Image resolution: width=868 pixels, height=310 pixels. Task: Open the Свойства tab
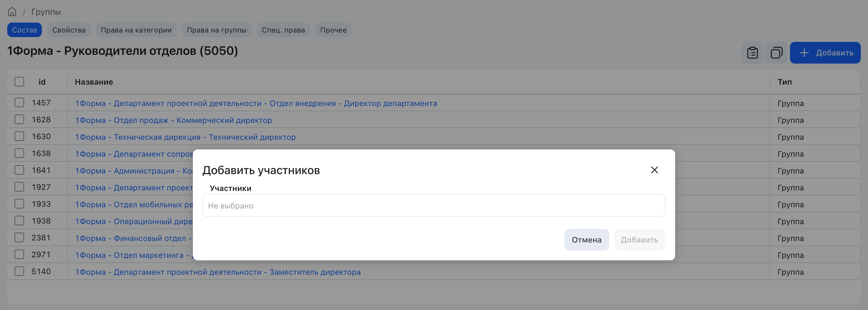pos(69,30)
